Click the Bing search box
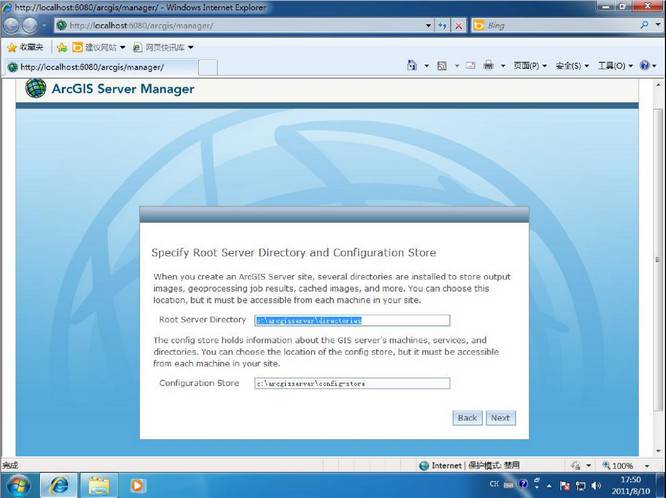 556,25
